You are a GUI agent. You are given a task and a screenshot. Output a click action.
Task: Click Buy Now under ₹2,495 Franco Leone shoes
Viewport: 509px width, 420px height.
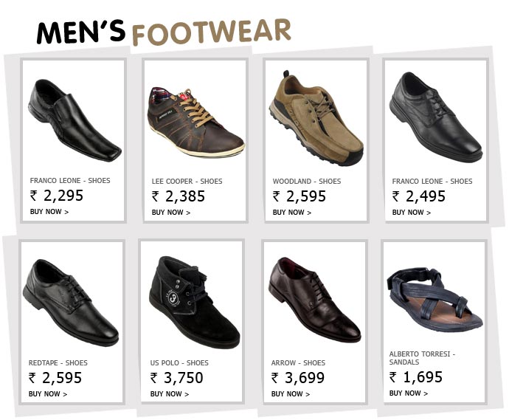tap(412, 213)
